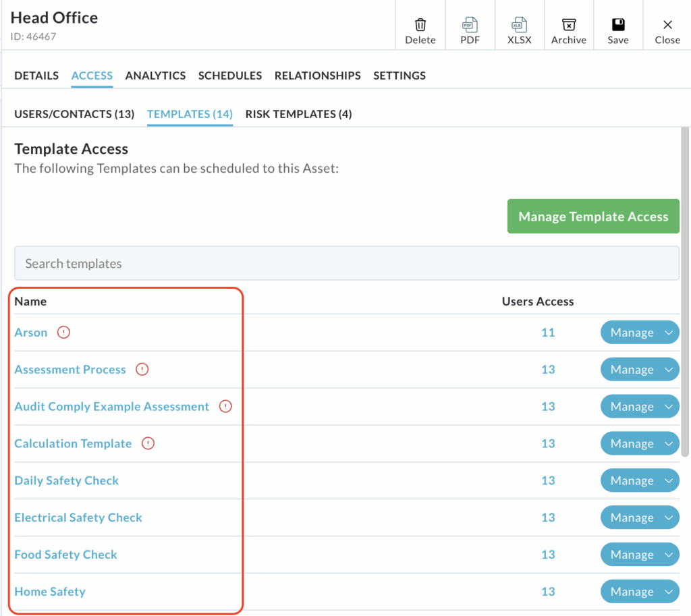
Task: Expand Manage dropdown for Home Safety row
Action: tap(669, 592)
